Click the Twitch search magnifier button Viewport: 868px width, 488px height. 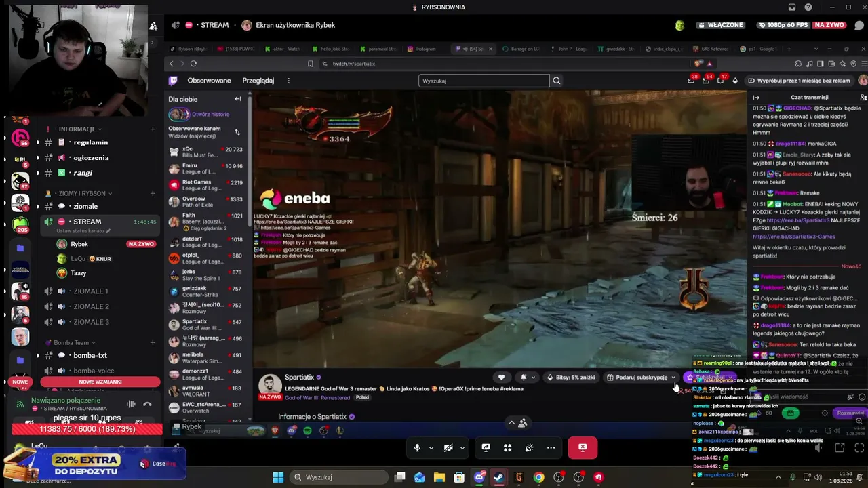[557, 81]
